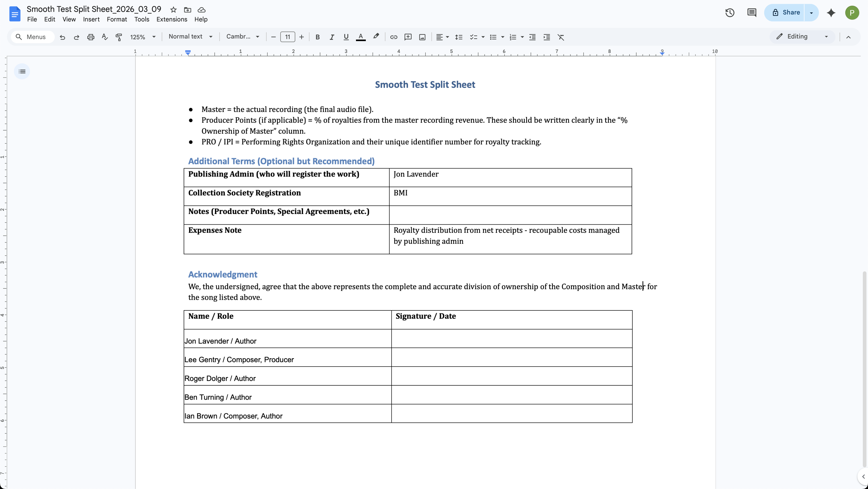Open the zoom level 125% dropdown
This screenshot has width=868, height=489.
coord(143,37)
